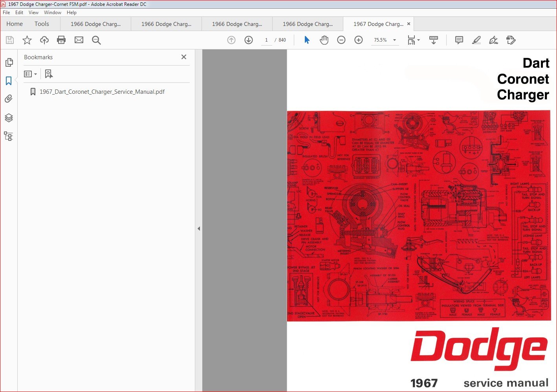Activate the Hand pan tool
Image resolution: width=557 pixels, height=392 pixels.
click(x=324, y=40)
